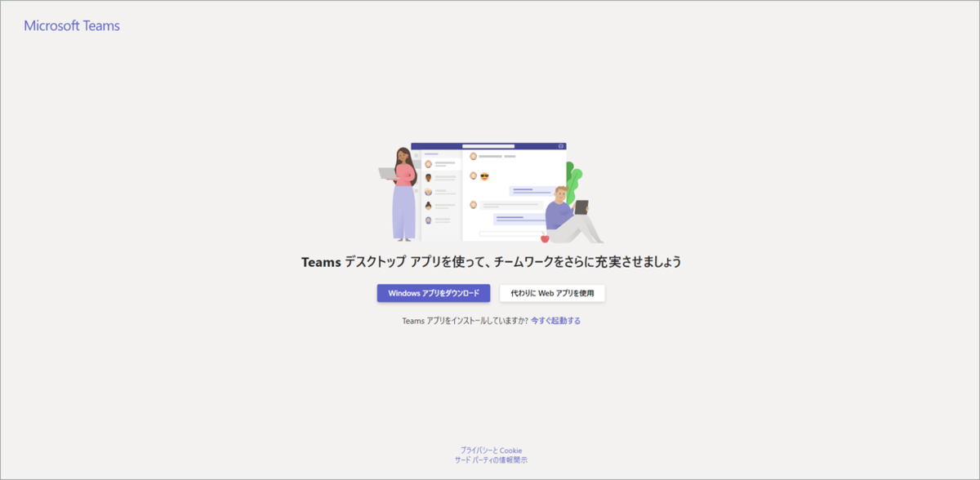Click the hair-bun avatar in illustrated chat list
This screenshot has height=480, width=980.
point(429,206)
